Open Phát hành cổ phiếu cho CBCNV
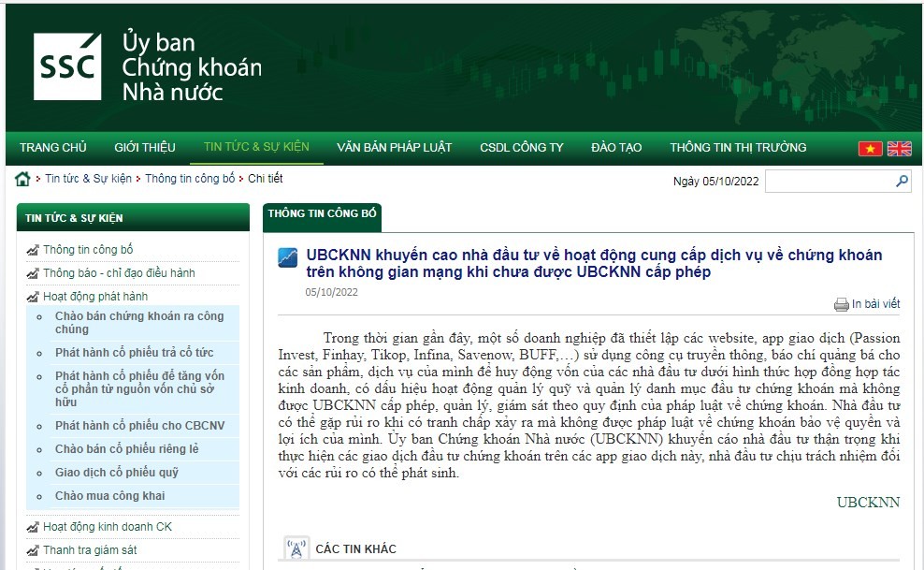The image size is (924, 570). (139, 426)
